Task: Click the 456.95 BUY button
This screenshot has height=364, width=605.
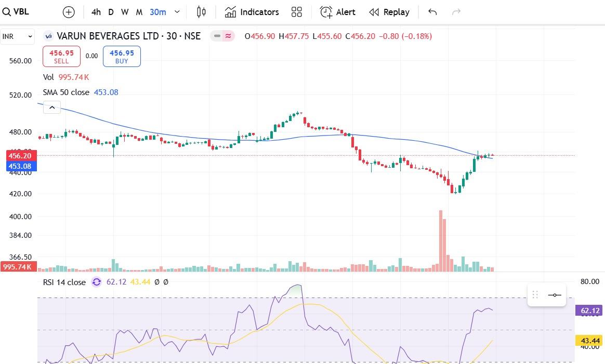Action: click(122, 56)
